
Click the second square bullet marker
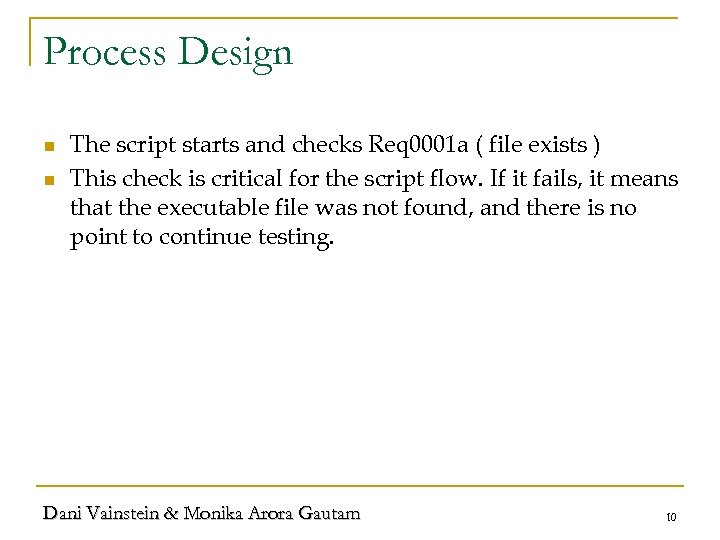click(x=47, y=181)
